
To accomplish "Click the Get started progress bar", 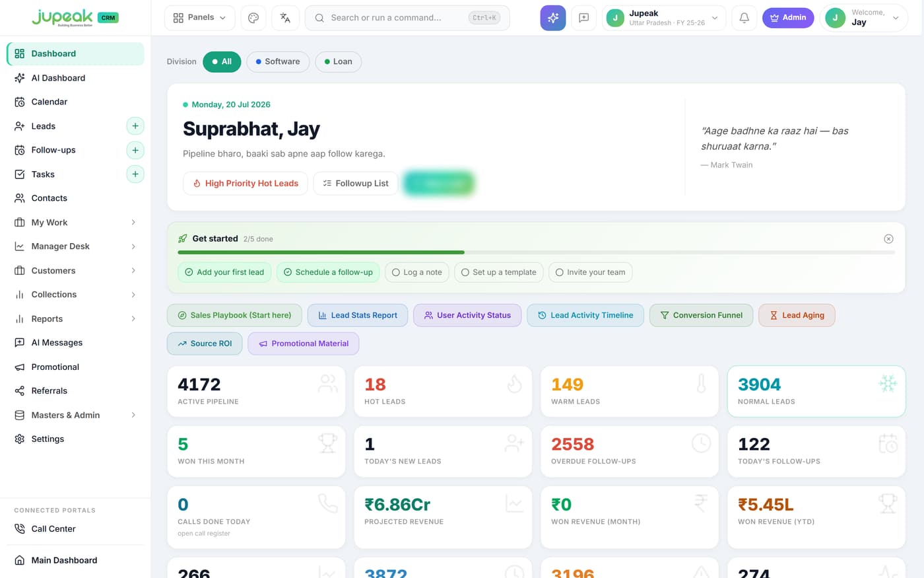I will click(536, 252).
